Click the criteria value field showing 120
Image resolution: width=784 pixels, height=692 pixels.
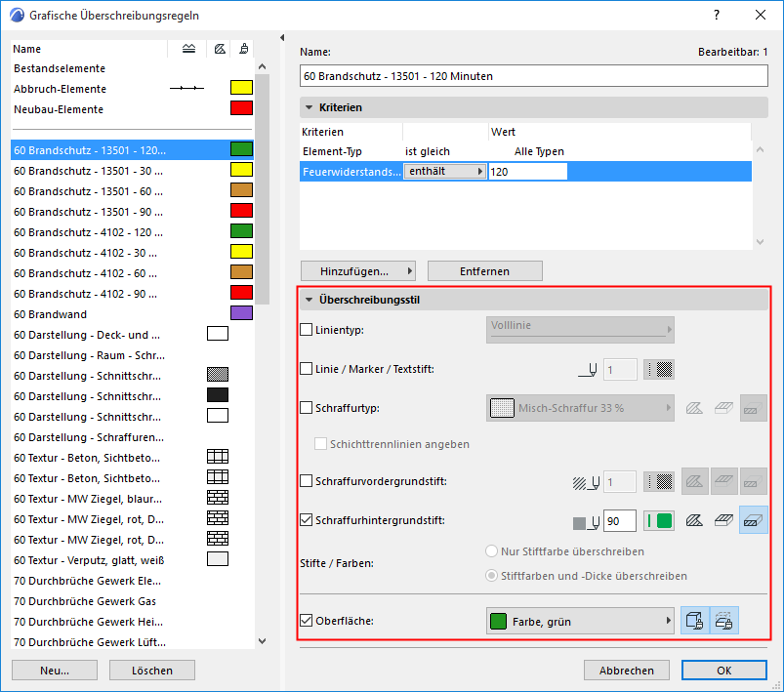pyautogui.click(x=527, y=172)
